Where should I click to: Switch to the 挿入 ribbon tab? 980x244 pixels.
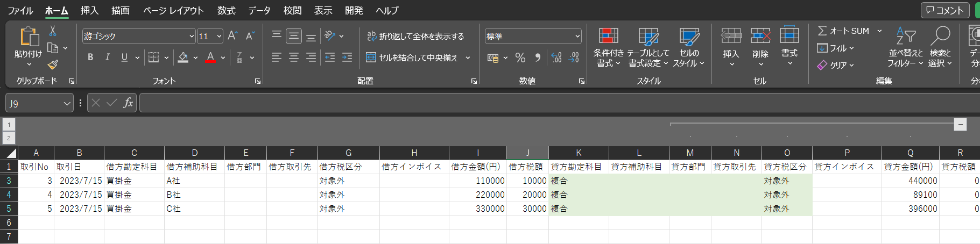point(89,10)
